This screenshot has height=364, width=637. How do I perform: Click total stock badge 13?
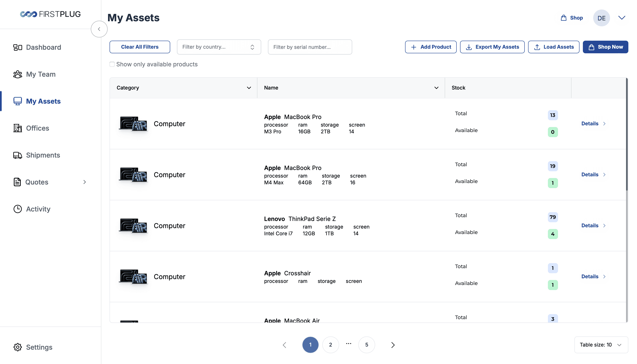tap(553, 115)
